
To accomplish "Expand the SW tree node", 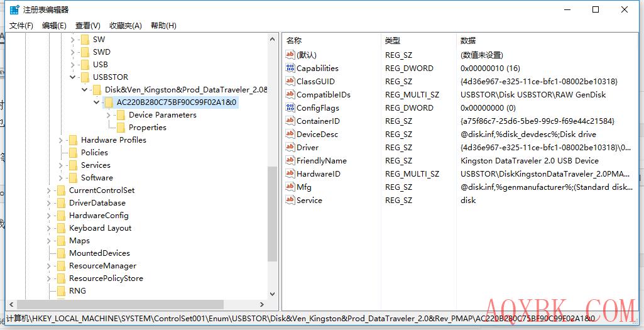I will point(73,40).
